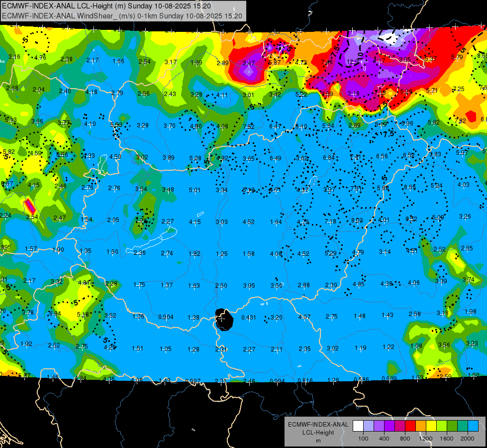The width and height of the screenshot is (487, 448).
Task: Click the wind shear value 8.03
Action: click(x=357, y=221)
